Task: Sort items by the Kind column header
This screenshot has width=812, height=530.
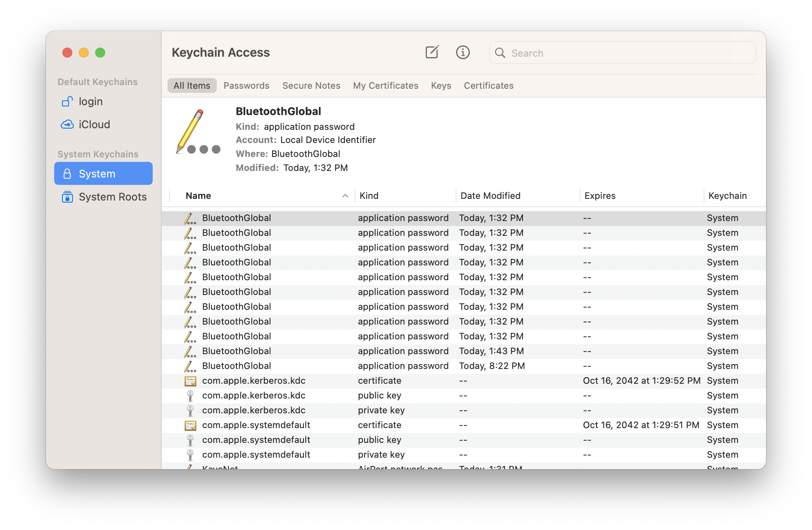Action: (406, 196)
